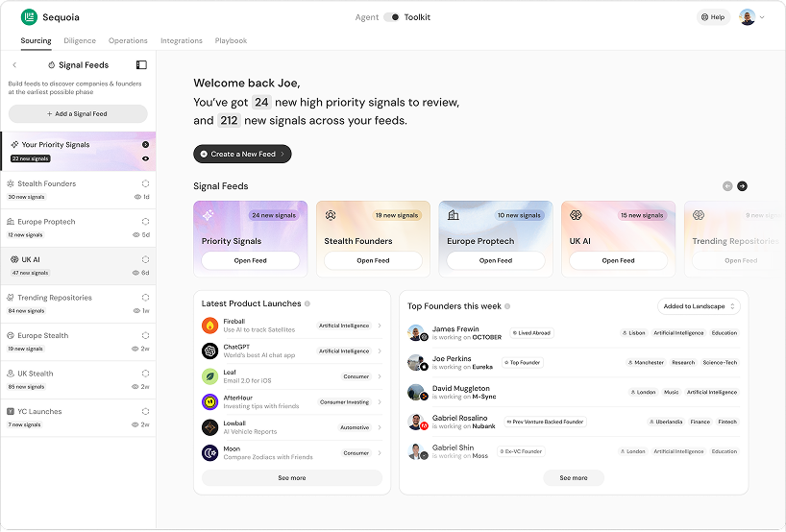The height and width of the screenshot is (532, 786).
Task: Open Feed on Priority Signals card
Action: point(250,261)
